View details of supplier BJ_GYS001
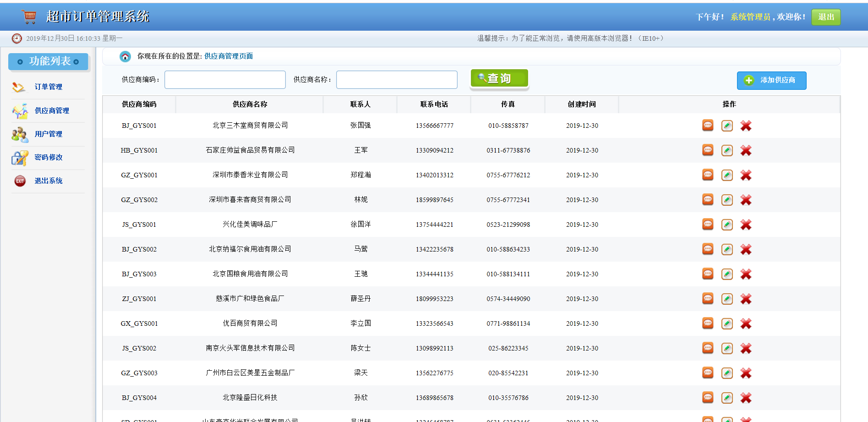Image resolution: width=868 pixels, height=422 pixels. 708,125
